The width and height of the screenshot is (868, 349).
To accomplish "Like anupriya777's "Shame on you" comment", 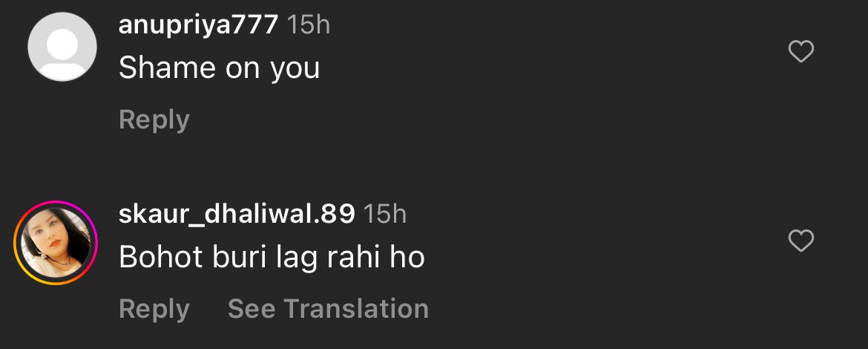I will pos(800,51).
